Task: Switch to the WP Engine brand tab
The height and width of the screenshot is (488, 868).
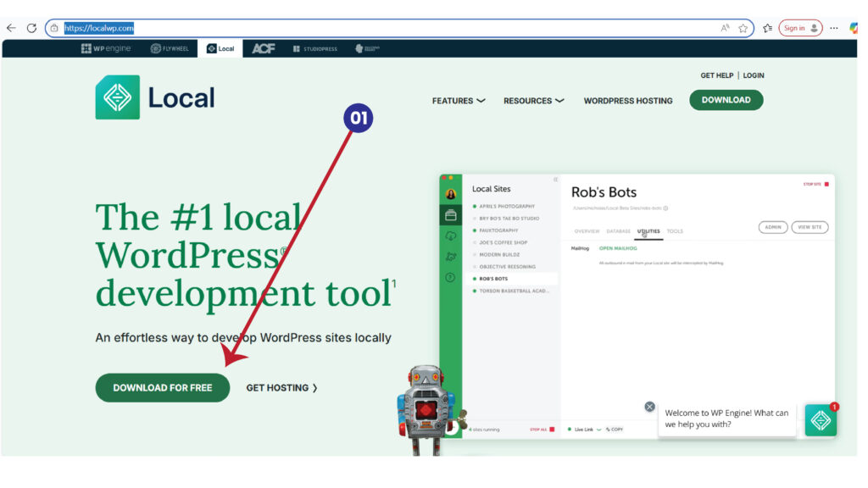Action: pyautogui.click(x=106, y=48)
